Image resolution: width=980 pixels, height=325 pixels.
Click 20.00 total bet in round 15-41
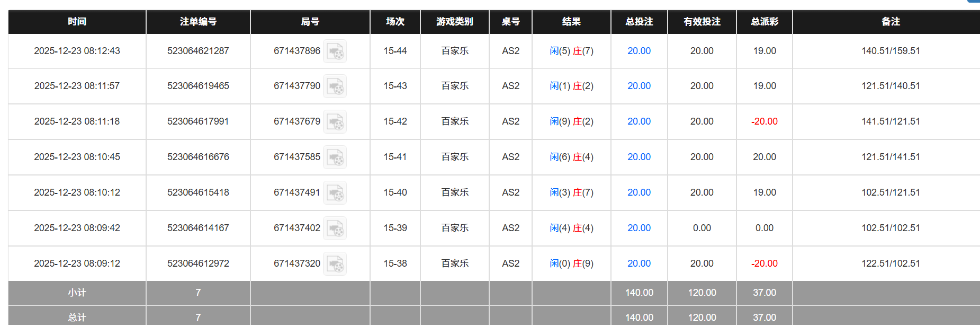point(639,157)
